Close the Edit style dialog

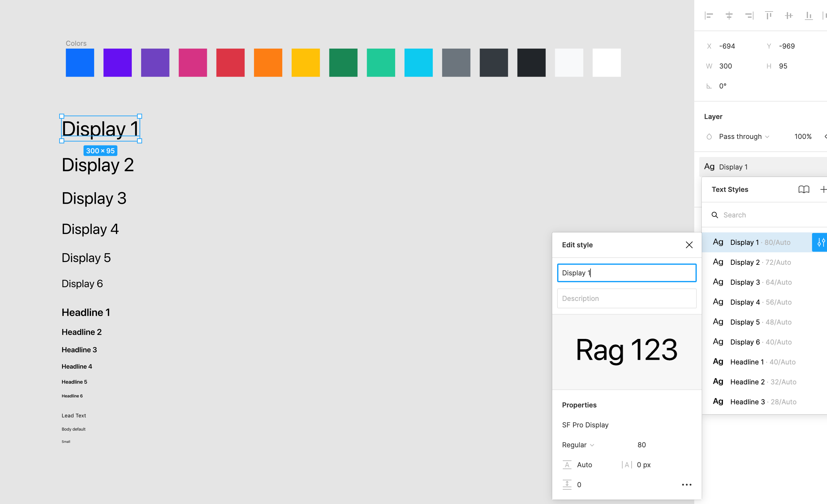(689, 245)
